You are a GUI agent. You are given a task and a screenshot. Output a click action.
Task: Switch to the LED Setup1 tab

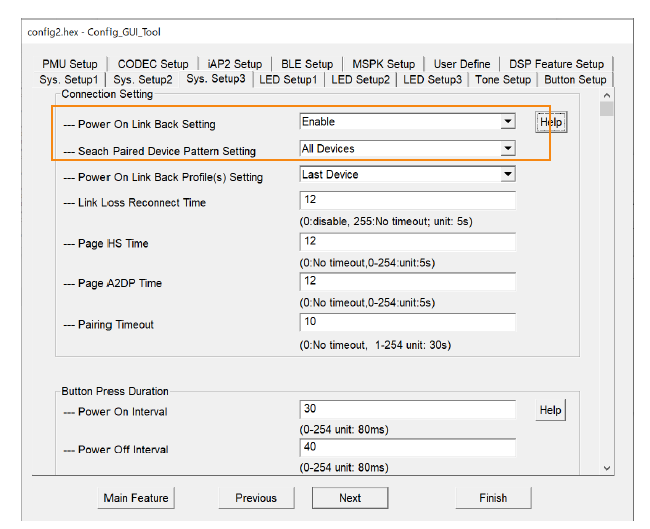(x=288, y=80)
